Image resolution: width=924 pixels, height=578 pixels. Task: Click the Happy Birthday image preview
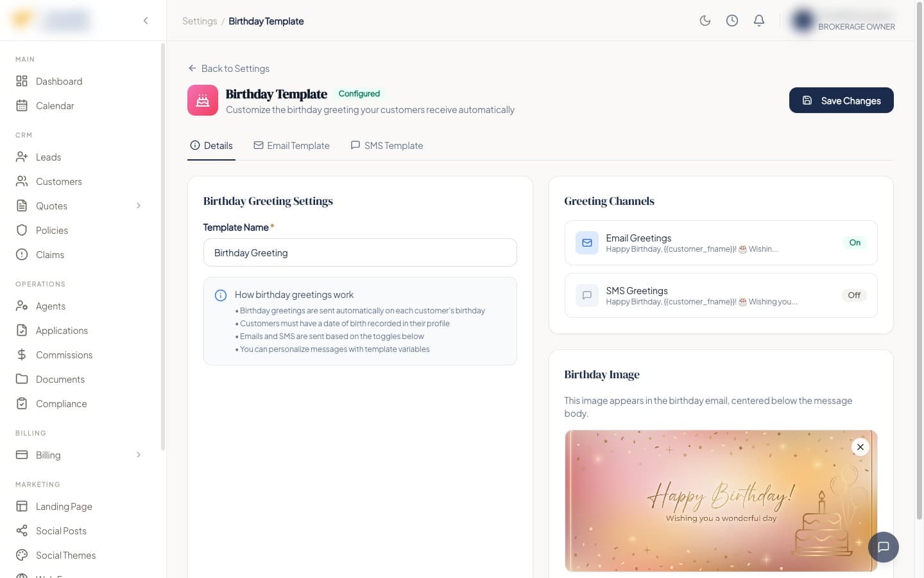click(721, 501)
